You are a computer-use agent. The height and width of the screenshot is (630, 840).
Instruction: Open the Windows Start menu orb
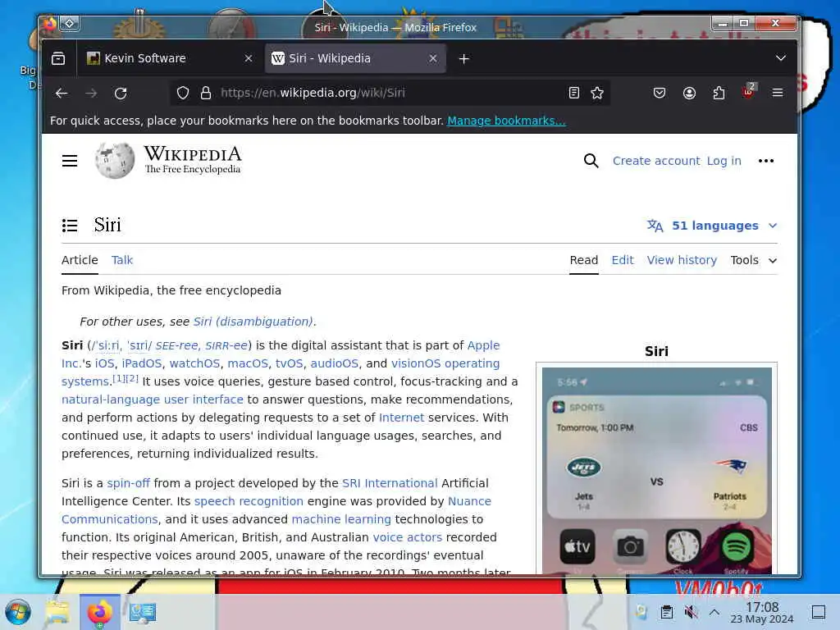[18, 612]
